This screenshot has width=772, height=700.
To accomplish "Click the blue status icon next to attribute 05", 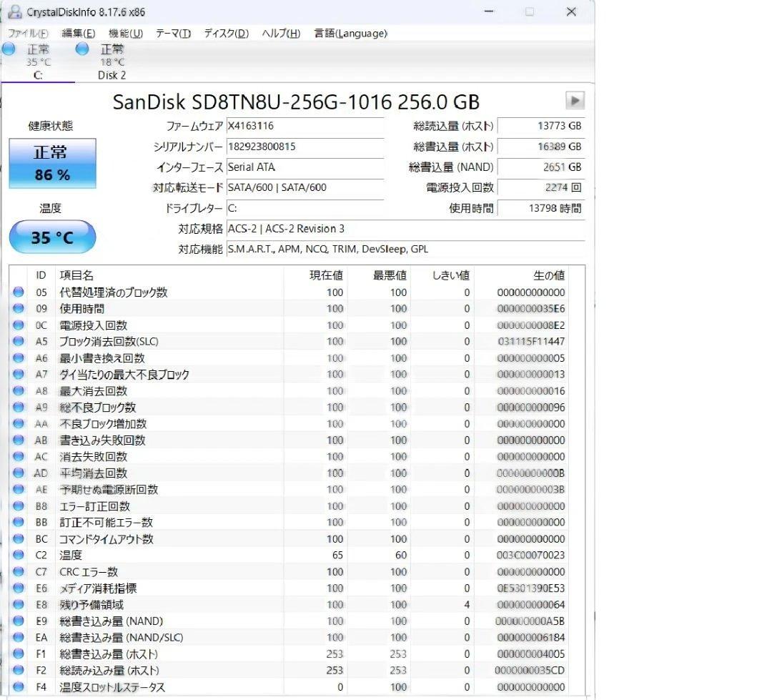I will point(18,292).
